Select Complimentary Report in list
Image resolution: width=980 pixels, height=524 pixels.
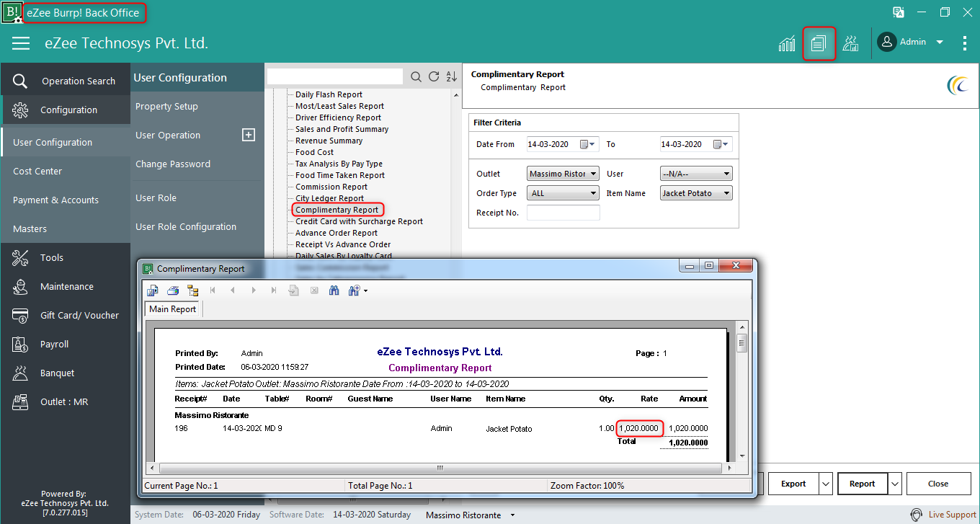337,210
